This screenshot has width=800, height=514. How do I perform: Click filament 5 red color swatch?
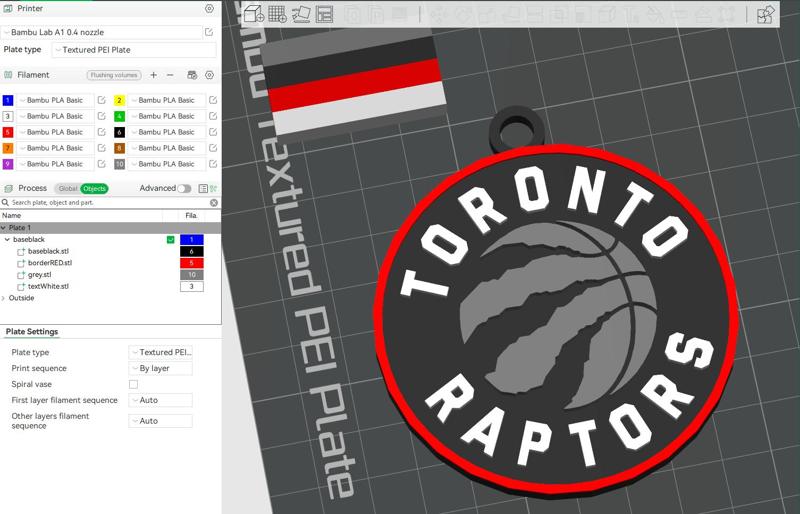tap(8, 132)
